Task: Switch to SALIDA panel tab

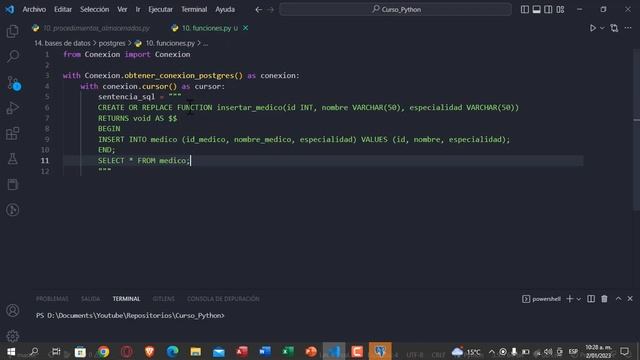Action: [x=90, y=299]
